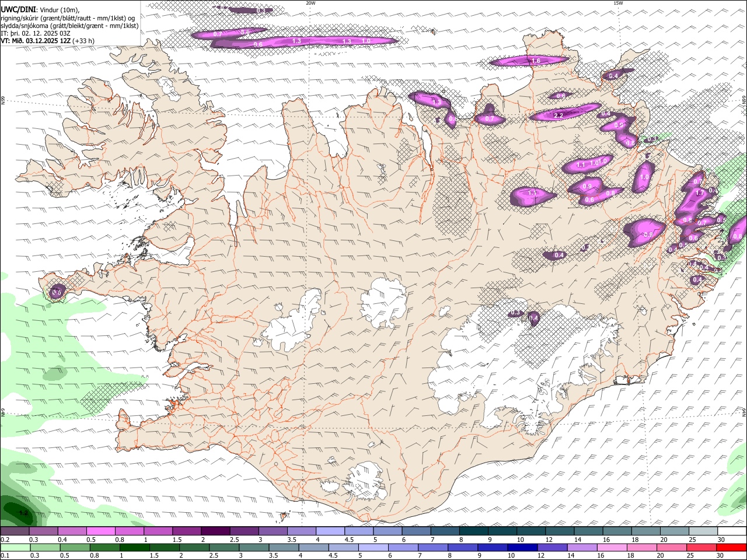The image size is (747, 560).
Task: Click the valid time line 'VT: Mið. 03.12.2025 12Z'
Action: [36, 40]
